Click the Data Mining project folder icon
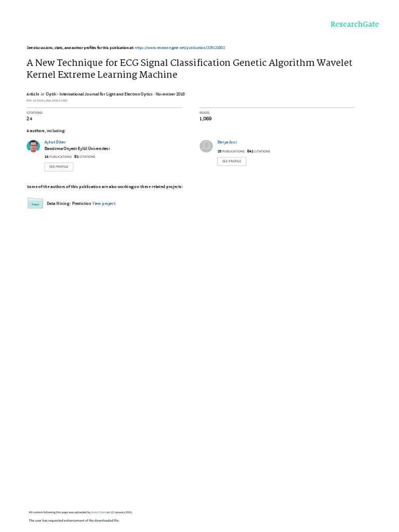This screenshot has width=399, height=532. 35,203
